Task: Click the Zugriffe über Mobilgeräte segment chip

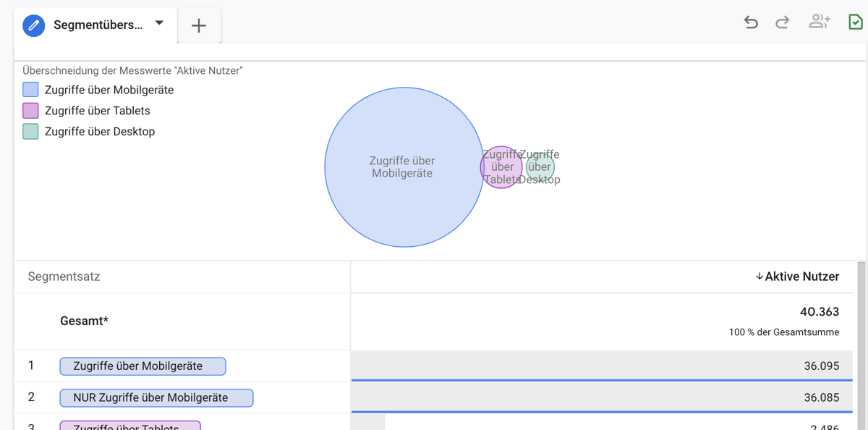Action: click(142, 366)
